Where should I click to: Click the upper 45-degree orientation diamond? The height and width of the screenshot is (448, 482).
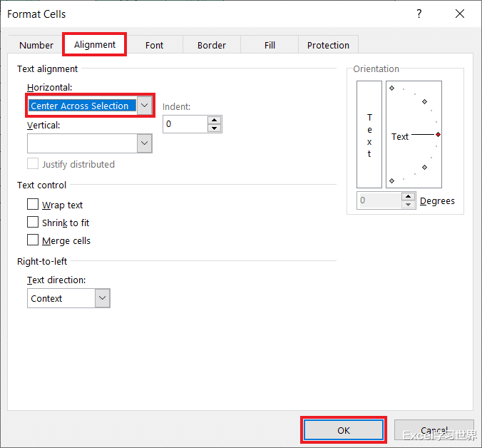click(x=424, y=101)
